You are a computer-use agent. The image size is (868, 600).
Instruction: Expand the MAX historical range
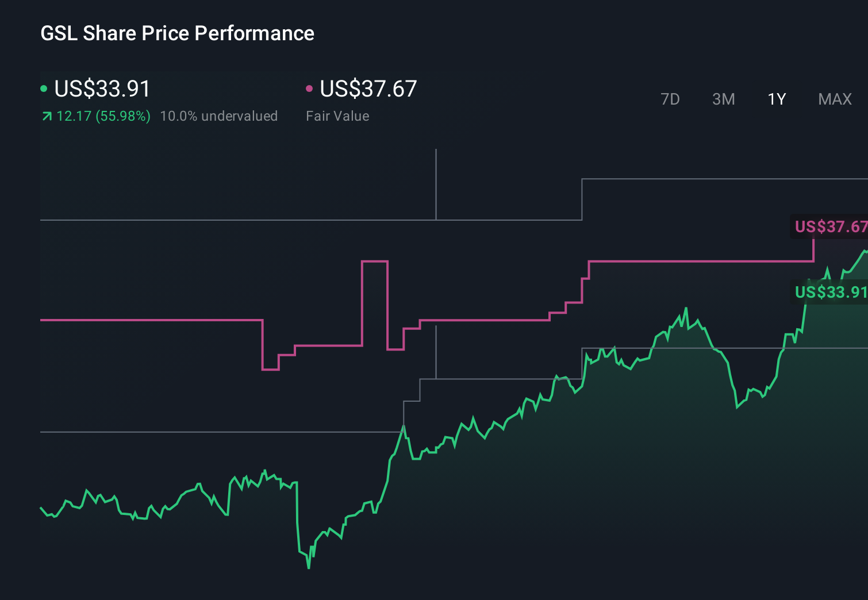click(x=834, y=99)
